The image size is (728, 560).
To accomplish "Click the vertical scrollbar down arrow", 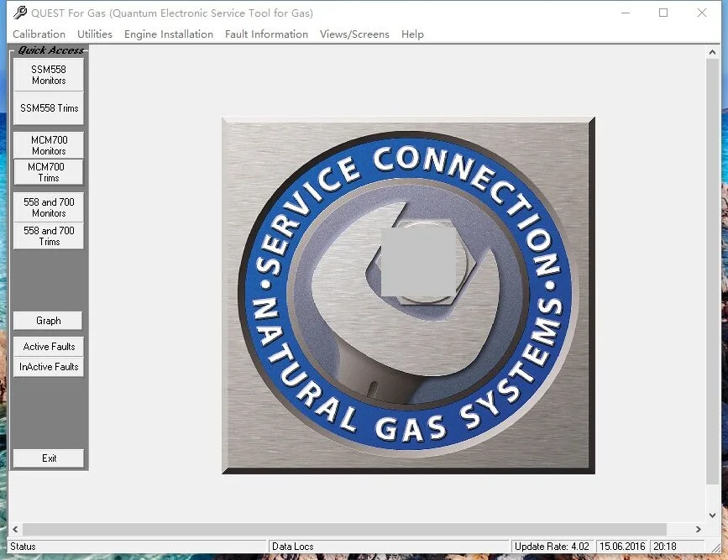I will point(713,515).
